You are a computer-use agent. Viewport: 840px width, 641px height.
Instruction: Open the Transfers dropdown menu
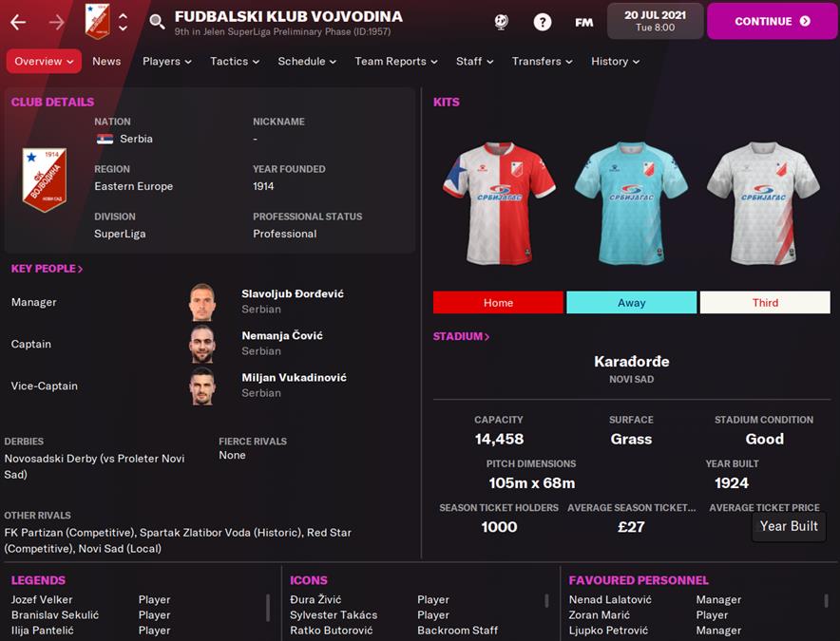click(542, 61)
